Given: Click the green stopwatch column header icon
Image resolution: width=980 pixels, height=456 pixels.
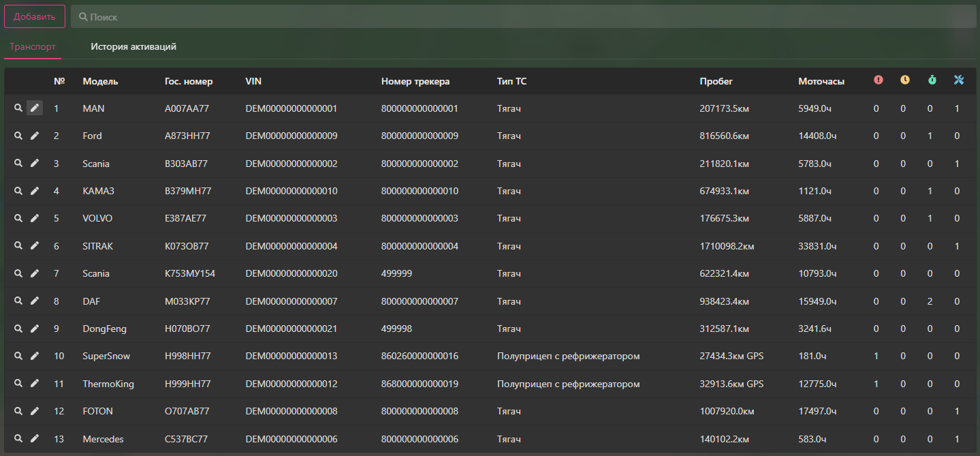Looking at the screenshot, I should 932,80.
